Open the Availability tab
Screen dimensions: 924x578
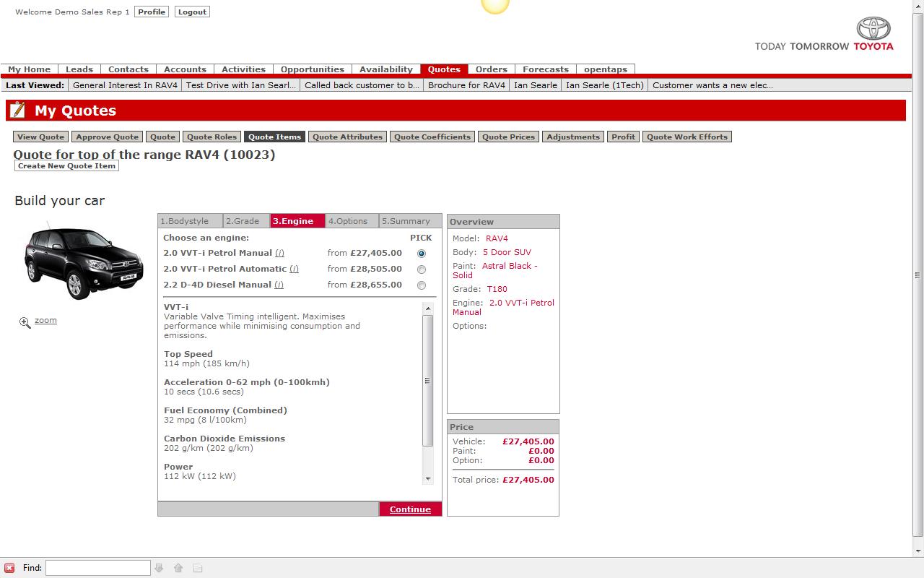click(386, 69)
